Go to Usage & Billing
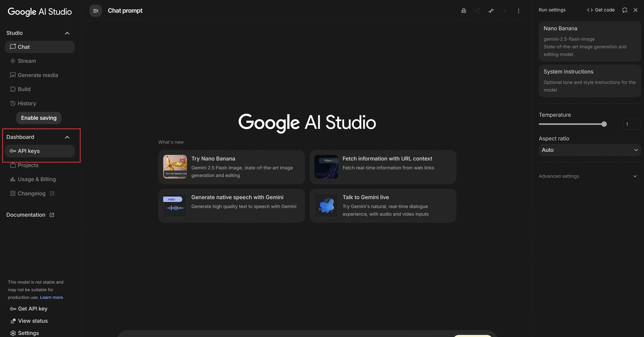 (37, 179)
